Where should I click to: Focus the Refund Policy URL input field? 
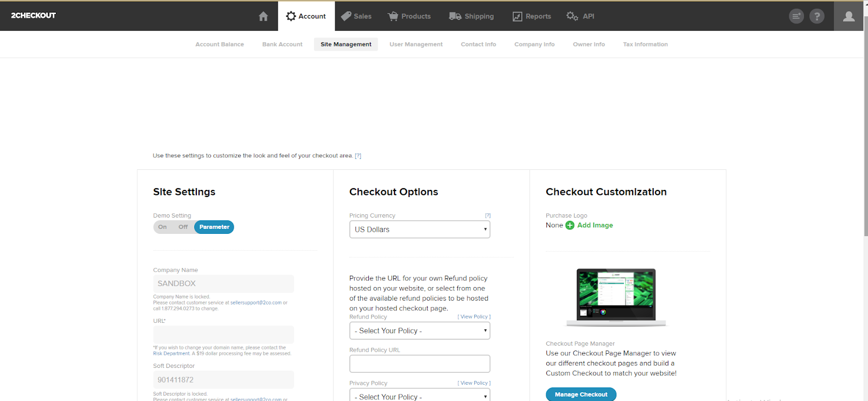click(420, 364)
